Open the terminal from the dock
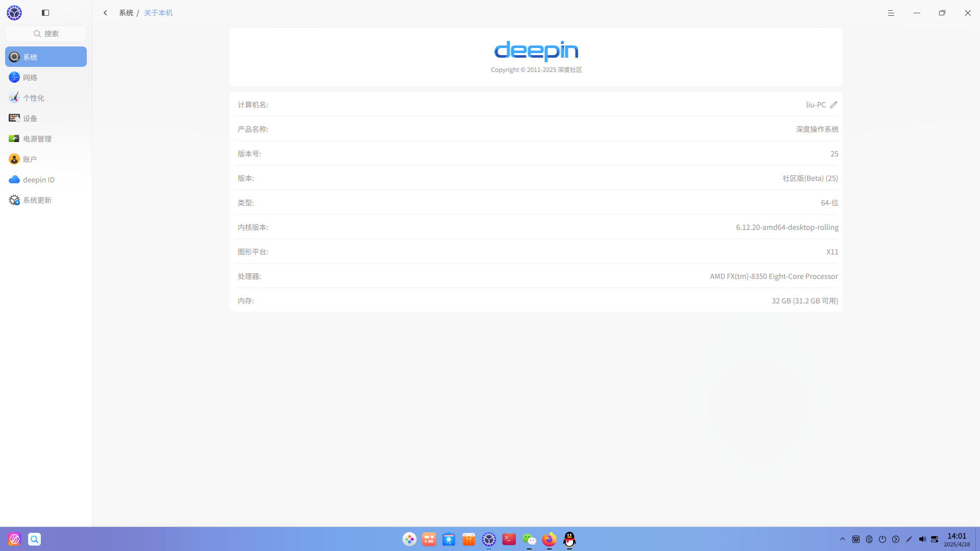The height and width of the screenshot is (551, 980). point(509,539)
